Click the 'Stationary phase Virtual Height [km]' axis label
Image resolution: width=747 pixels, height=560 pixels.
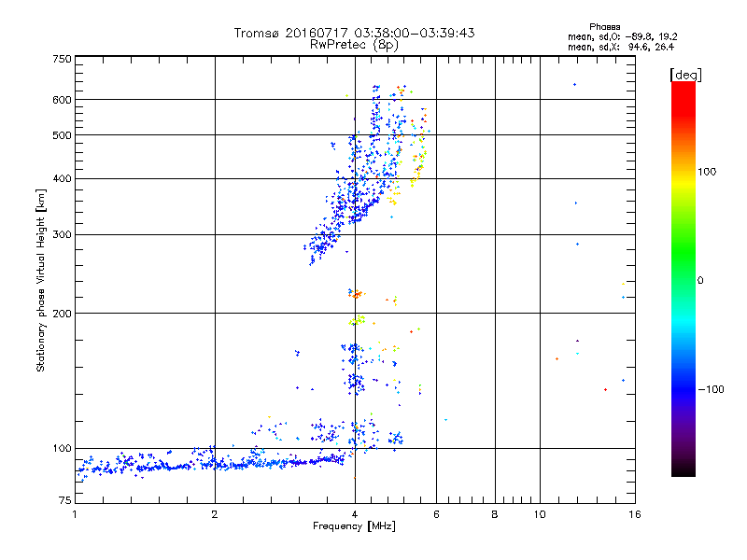[x=40, y=280]
